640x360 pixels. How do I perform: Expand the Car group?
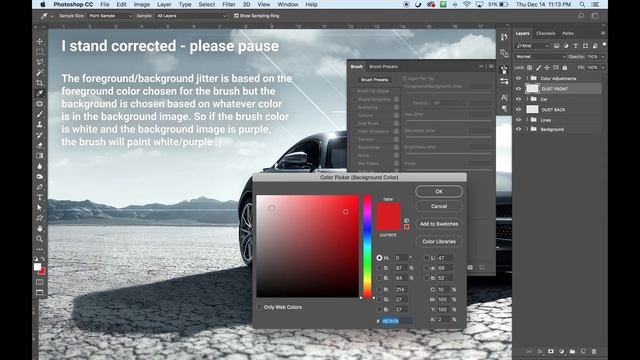[527, 99]
